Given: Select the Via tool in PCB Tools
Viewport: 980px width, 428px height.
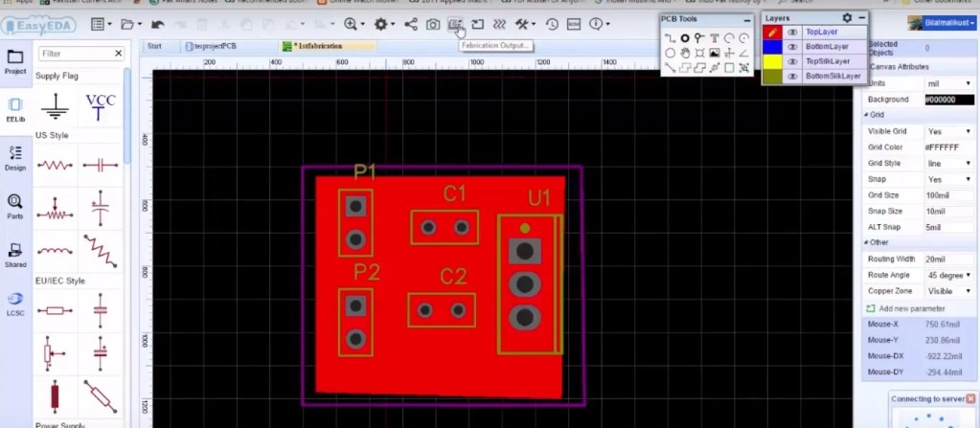Looking at the screenshot, I should pos(699,38).
